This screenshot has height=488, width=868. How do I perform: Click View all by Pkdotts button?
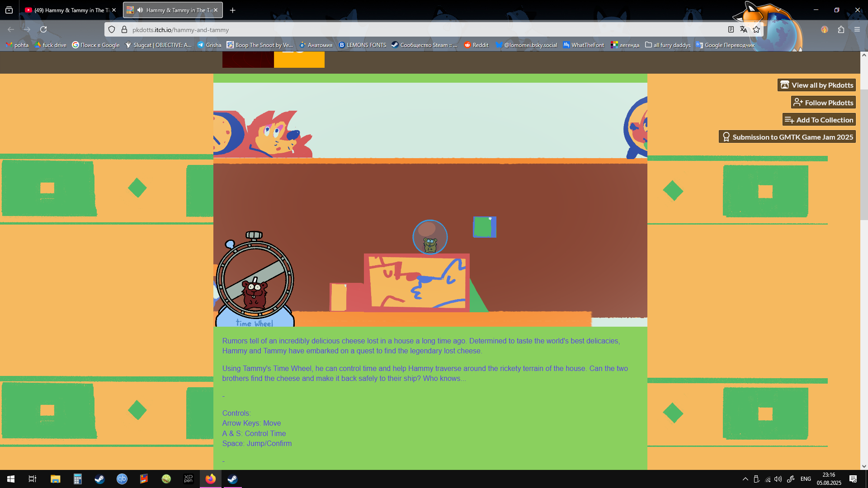816,85
